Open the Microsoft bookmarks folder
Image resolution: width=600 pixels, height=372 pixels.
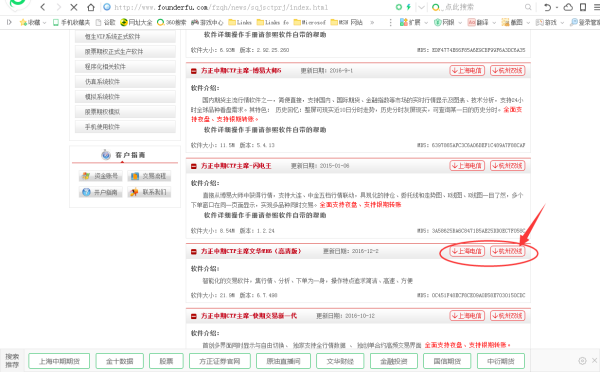(x=310, y=23)
